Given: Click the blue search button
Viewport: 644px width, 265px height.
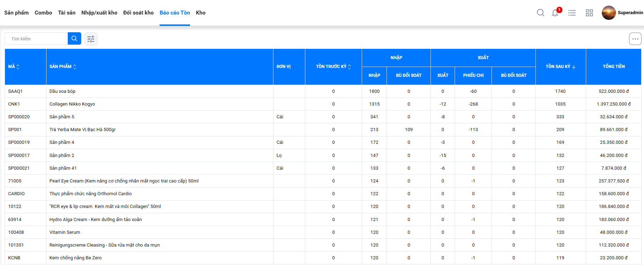Looking at the screenshot, I should point(74,39).
